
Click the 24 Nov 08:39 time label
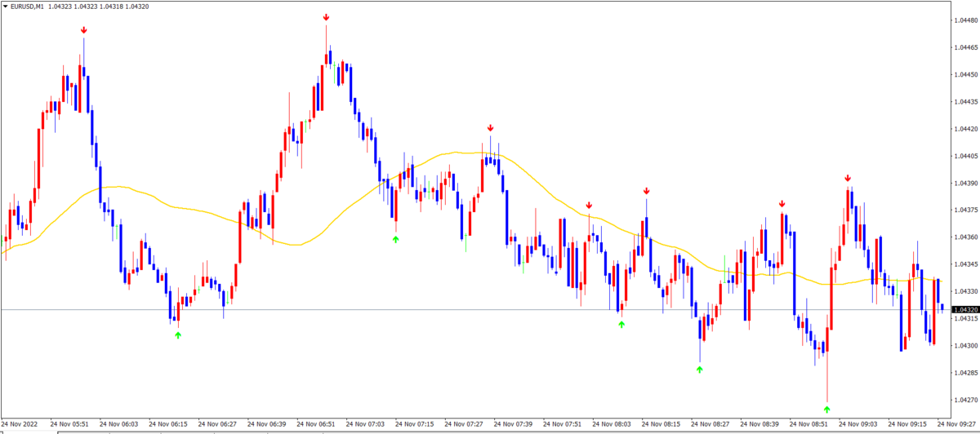pyautogui.click(x=759, y=425)
